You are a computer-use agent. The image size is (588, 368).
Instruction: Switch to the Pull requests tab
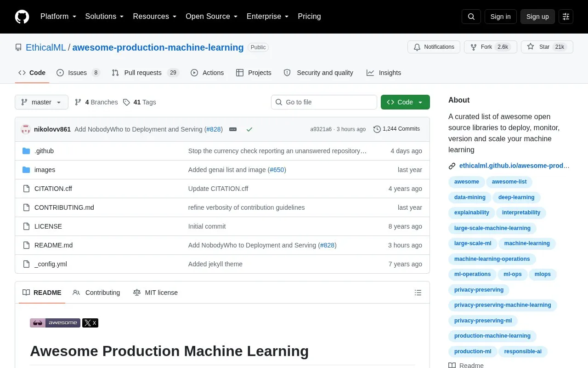145,73
